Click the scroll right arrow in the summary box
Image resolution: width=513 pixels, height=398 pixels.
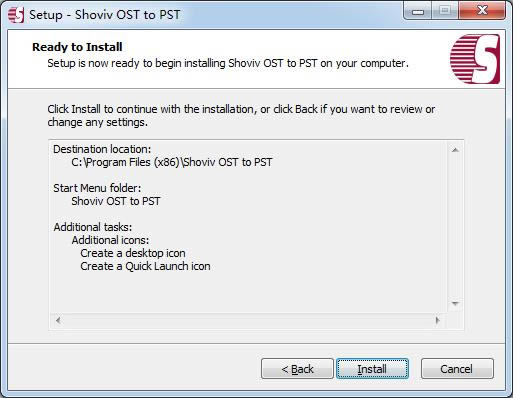(x=438, y=320)
